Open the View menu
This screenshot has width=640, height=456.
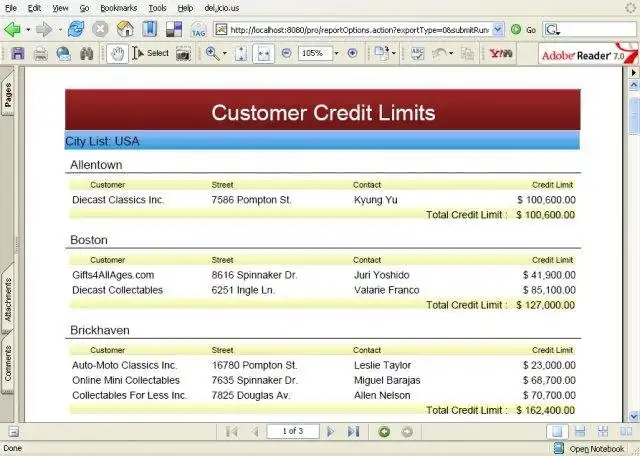pyautogui.click(x=60, y=8)
